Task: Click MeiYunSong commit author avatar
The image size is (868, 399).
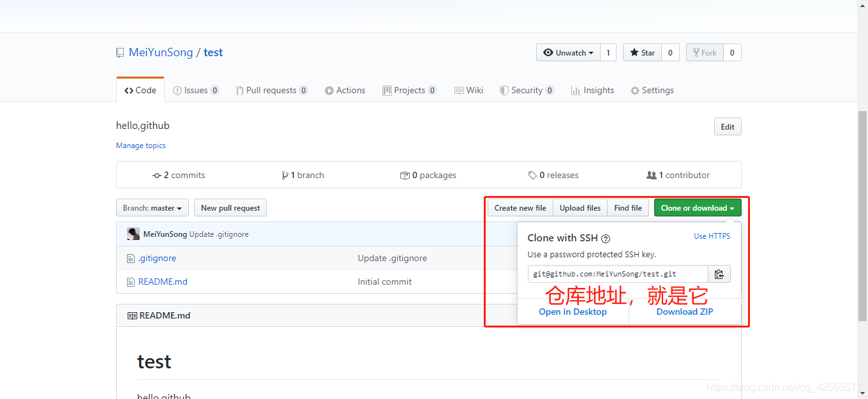Action: click(133, 234)
